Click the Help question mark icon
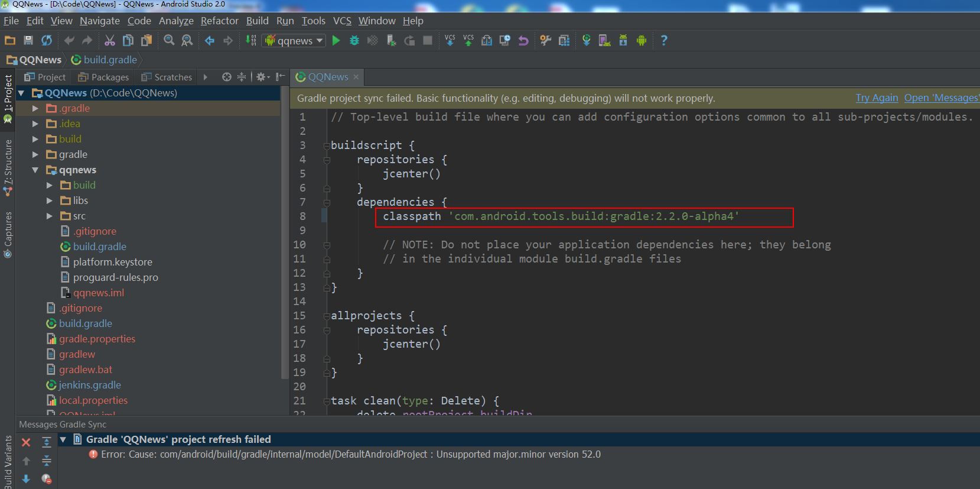The height and width of the screenshot is (489, 980). coord(664,40)
